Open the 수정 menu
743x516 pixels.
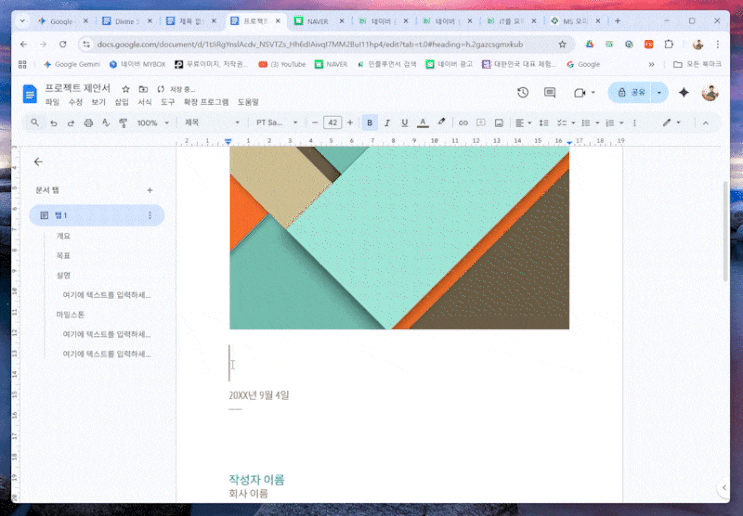click(x=75, y=102)
